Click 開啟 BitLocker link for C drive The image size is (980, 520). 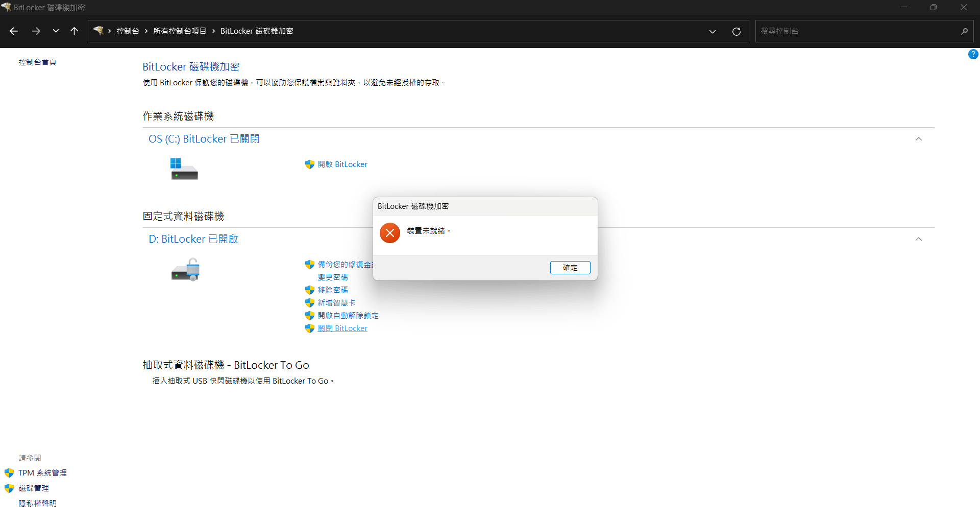(342, 164)
